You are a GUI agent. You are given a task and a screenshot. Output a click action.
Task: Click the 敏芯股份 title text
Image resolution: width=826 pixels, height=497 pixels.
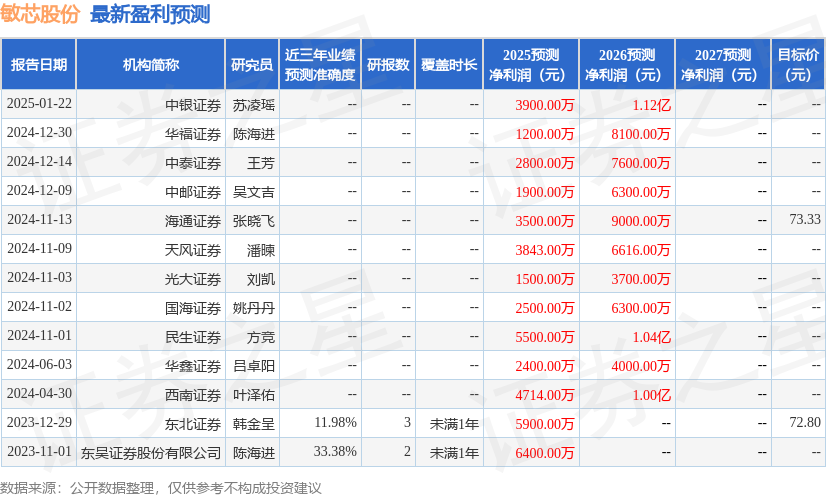(x=40, y=14)
